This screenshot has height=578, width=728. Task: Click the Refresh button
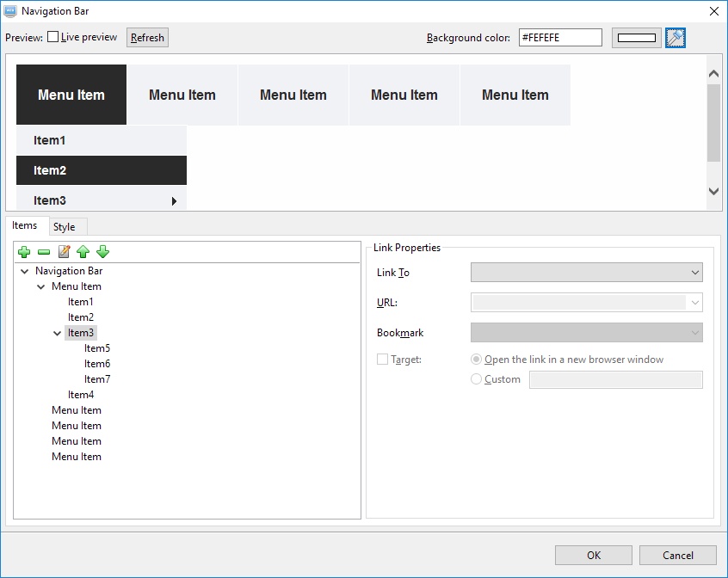click(x=148, y=38)
